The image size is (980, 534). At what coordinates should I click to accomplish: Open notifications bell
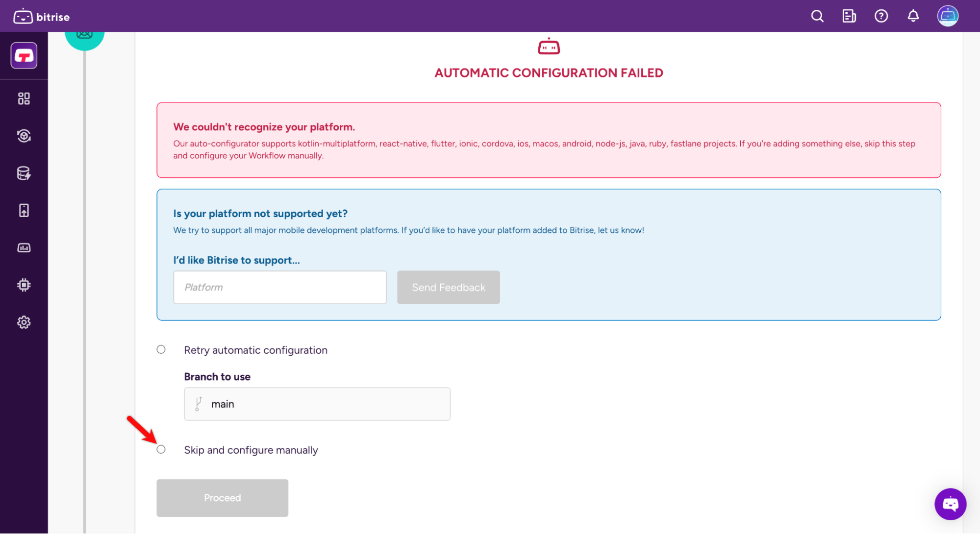[x=913, y=16]
